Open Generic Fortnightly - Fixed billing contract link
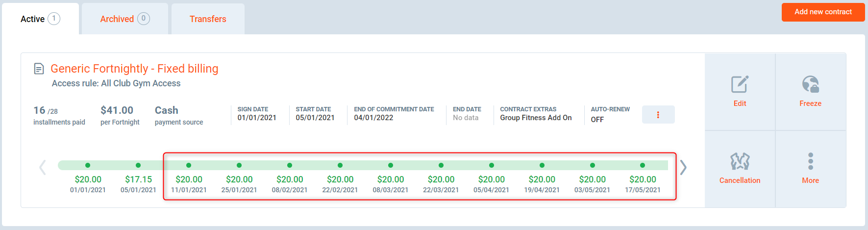Viewport: 868px width, 230px height. point(134,69)
